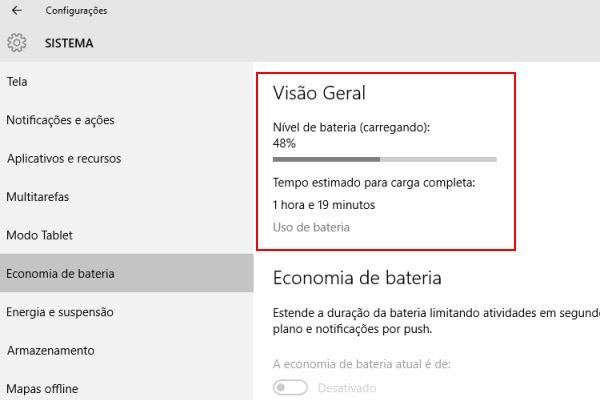Screen dimensions: 600x400
Task: Click the back arrow in title bar
Action: click(15, 11)
